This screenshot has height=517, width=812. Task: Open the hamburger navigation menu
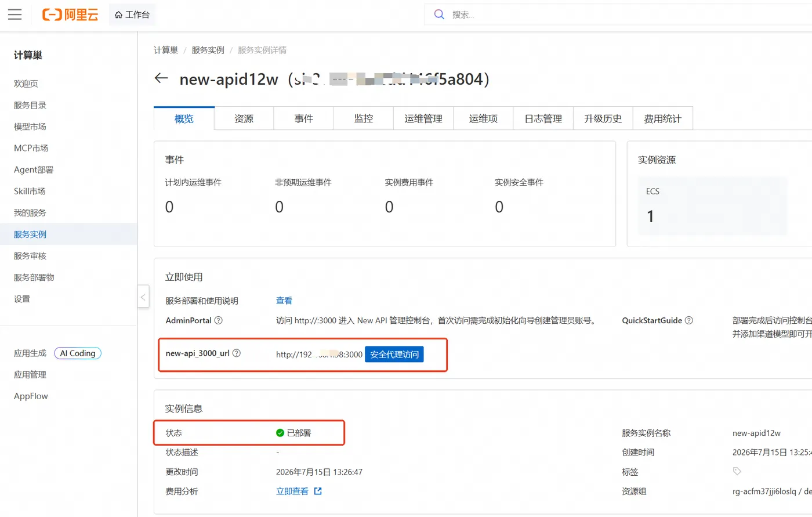pyautogui.click(x=15, y=15)
